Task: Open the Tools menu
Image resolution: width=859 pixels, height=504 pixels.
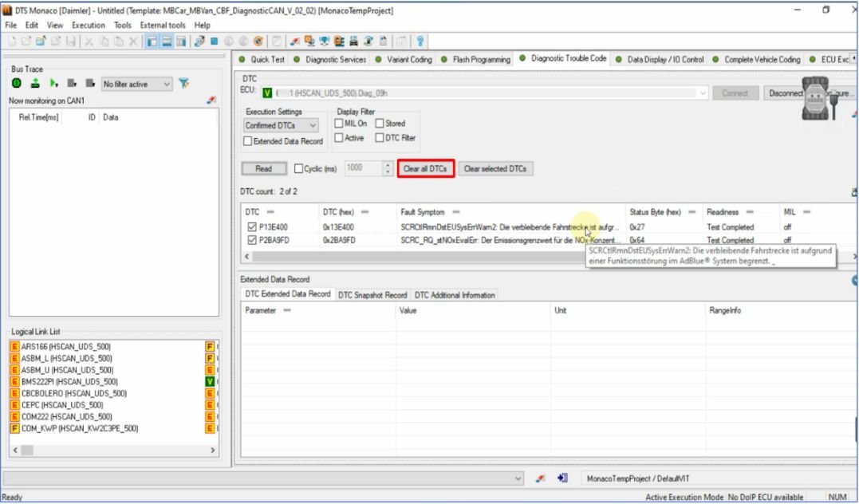Action: click(122, 26)
